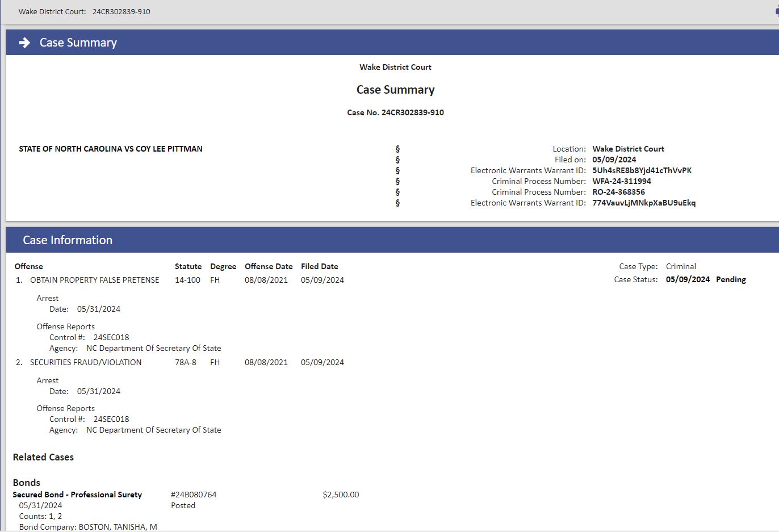Viewport: 779px width, 532px height.
Task: Click statute 78A-8
Action: [186, 362]
